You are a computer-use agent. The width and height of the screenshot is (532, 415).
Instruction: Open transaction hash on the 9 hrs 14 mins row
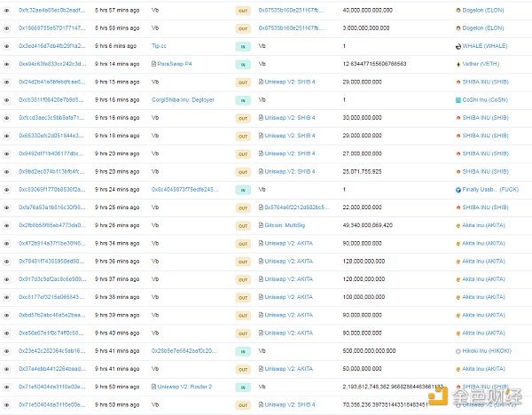point(52,64)
